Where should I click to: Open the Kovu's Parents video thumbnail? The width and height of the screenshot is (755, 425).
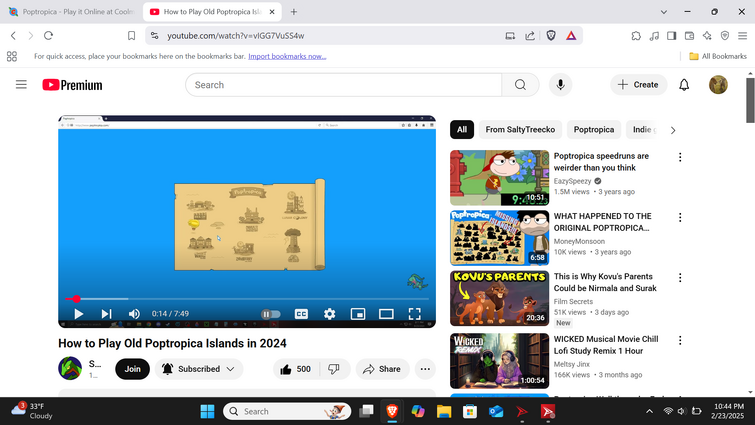tap(499, 298)
